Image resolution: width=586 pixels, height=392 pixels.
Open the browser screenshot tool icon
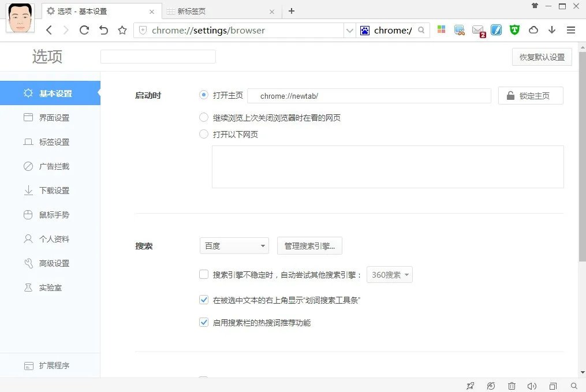click(x=458, y=30)
